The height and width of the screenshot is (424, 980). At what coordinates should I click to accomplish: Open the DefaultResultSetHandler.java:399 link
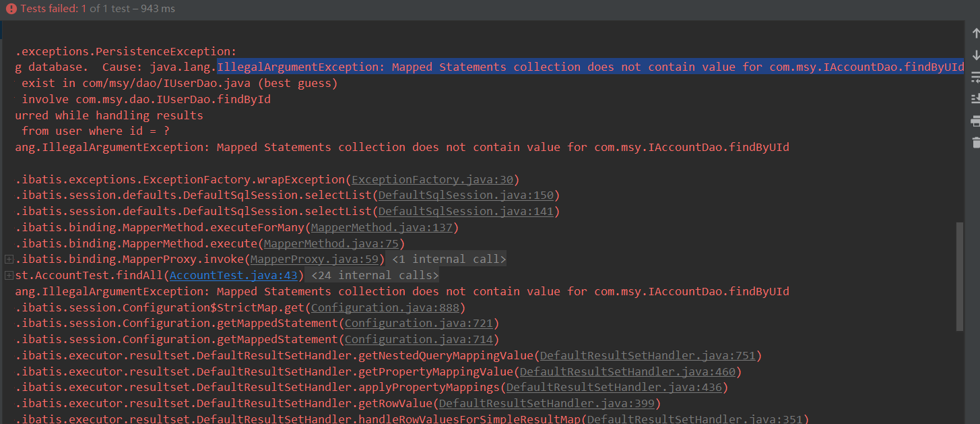pos(547,404)
